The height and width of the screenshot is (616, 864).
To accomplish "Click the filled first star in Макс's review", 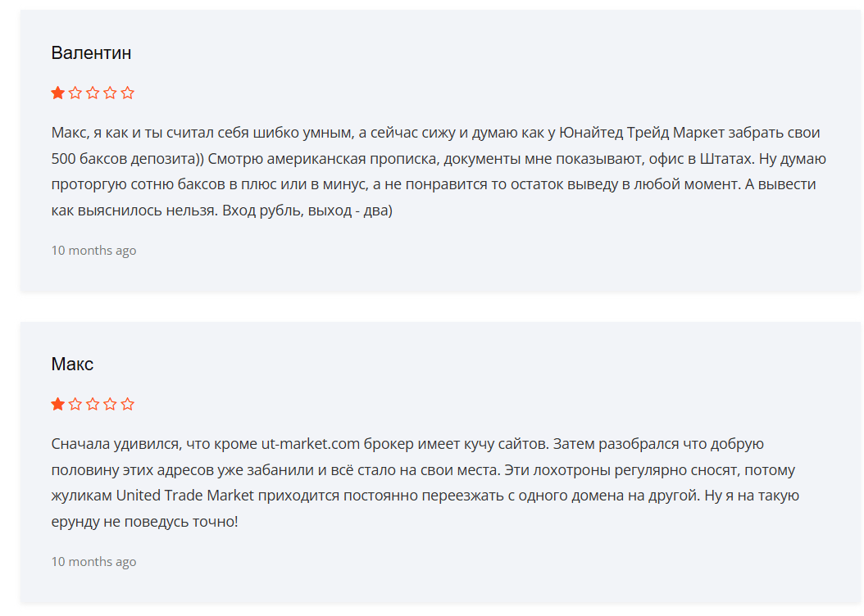I will coord(58,405).
